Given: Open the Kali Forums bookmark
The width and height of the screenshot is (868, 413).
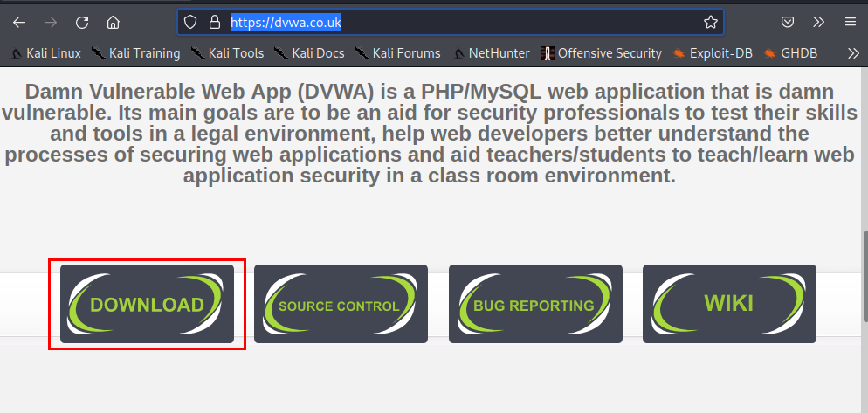Looking at the screenshot, I should coord(398,53).
